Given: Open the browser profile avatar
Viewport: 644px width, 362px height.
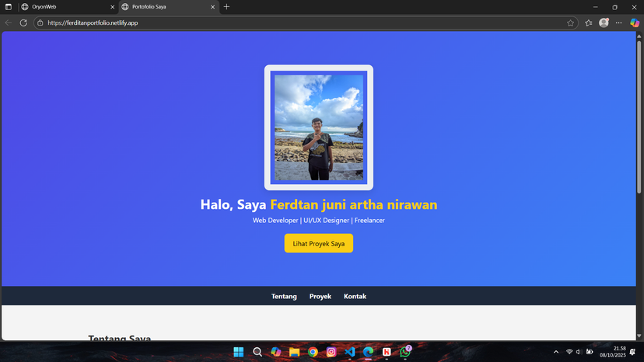Looking at the screenshot, I should click(604, 23).
